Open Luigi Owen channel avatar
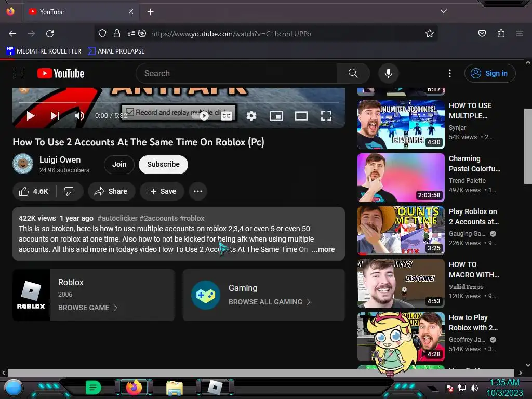 [23, 164]
